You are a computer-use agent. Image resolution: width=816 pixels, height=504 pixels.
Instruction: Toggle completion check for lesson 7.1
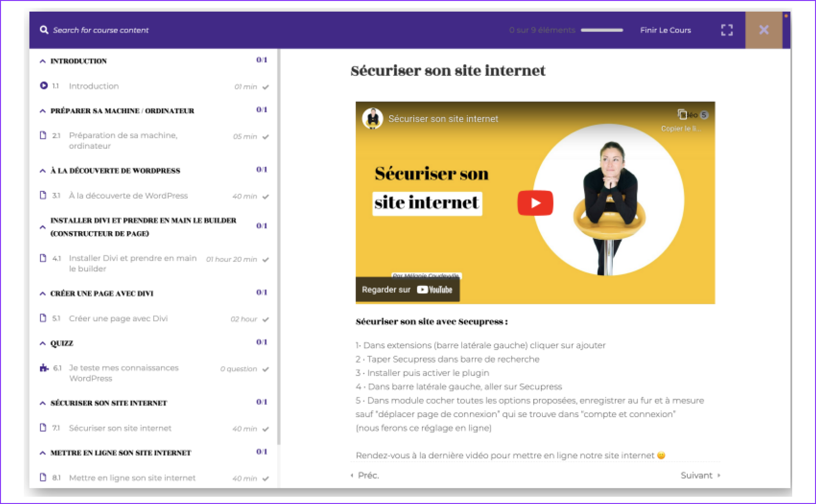click(x=266, y=429)
